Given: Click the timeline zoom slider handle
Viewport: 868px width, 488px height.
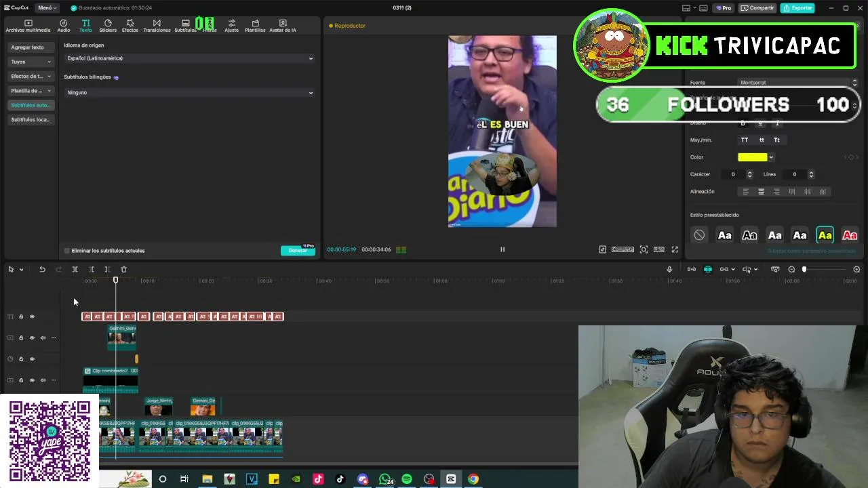Looking at the screenshot, I should [804, 270].
